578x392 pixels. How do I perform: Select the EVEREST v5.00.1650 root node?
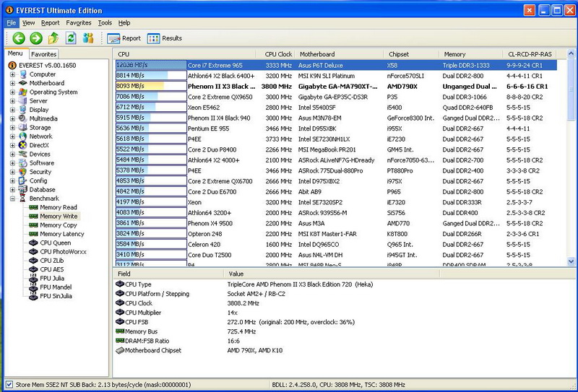47,65
